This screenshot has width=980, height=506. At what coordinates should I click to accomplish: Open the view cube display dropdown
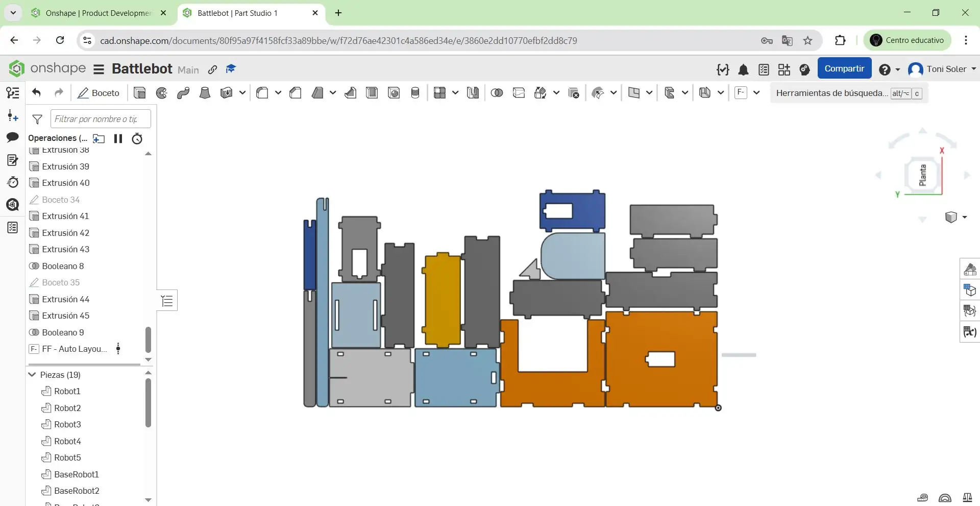coord(965,217)
